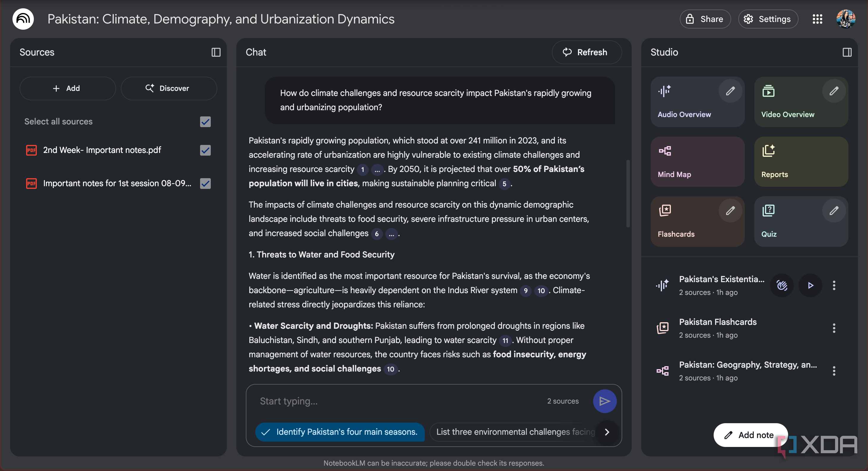Click the chat scrollbar
This screenshot has height=471, width=868.
coord(628,194)
